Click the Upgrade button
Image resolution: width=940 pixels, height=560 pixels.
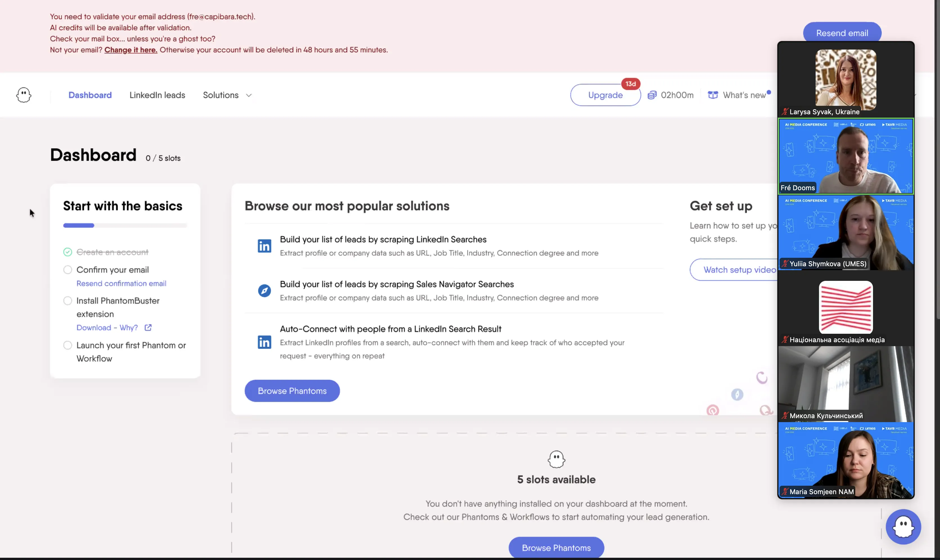(x=605, y=95)
